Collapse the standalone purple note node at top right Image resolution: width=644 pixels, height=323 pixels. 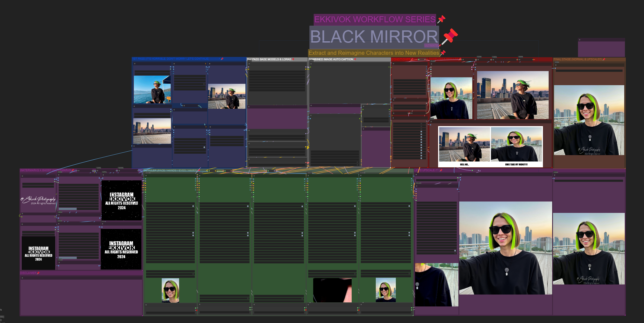(580, 40)
